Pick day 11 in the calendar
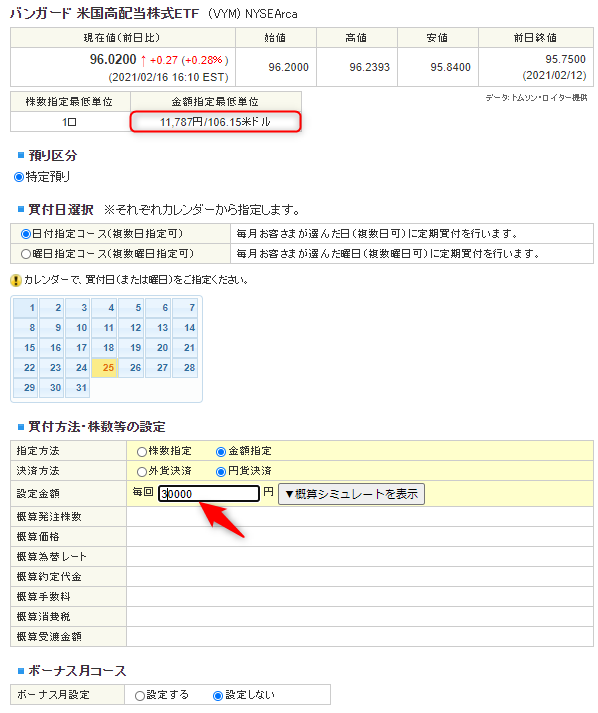The image size is (598, 713). (x=104, y=328)
